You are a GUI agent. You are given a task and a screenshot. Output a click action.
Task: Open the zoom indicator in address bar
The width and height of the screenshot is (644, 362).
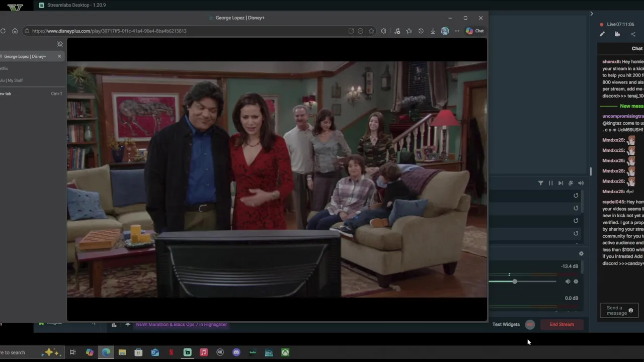[360, 31]
